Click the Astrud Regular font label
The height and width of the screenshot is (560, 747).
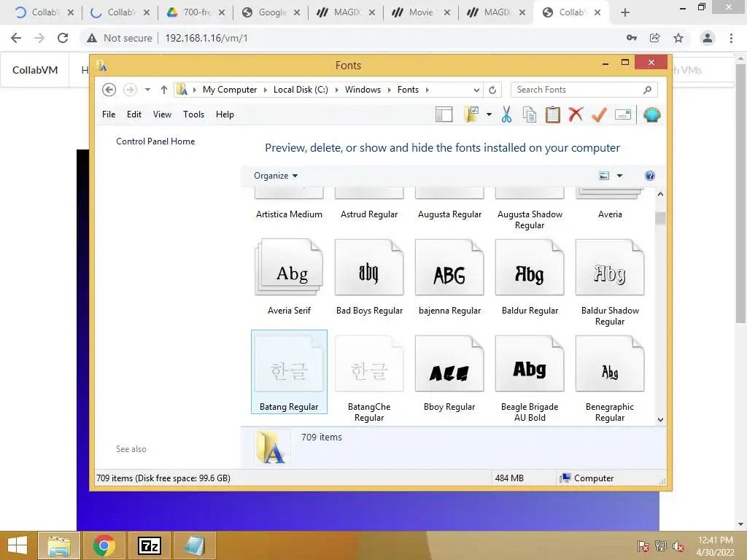point(369,214)
